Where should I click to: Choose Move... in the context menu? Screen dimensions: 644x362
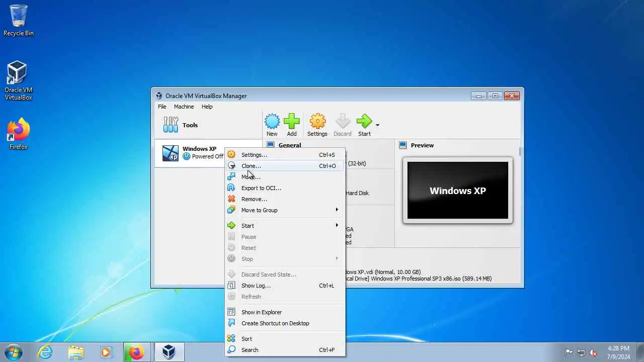click(285, 177)
